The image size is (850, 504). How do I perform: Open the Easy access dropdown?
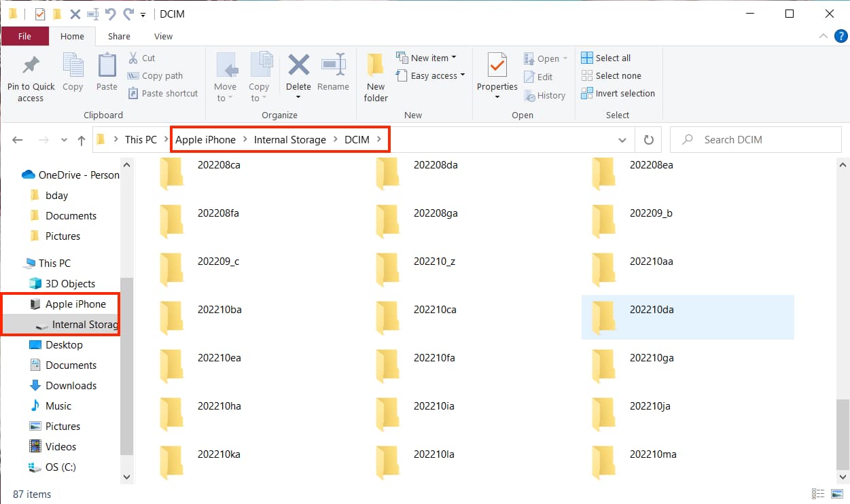point(431,76)
